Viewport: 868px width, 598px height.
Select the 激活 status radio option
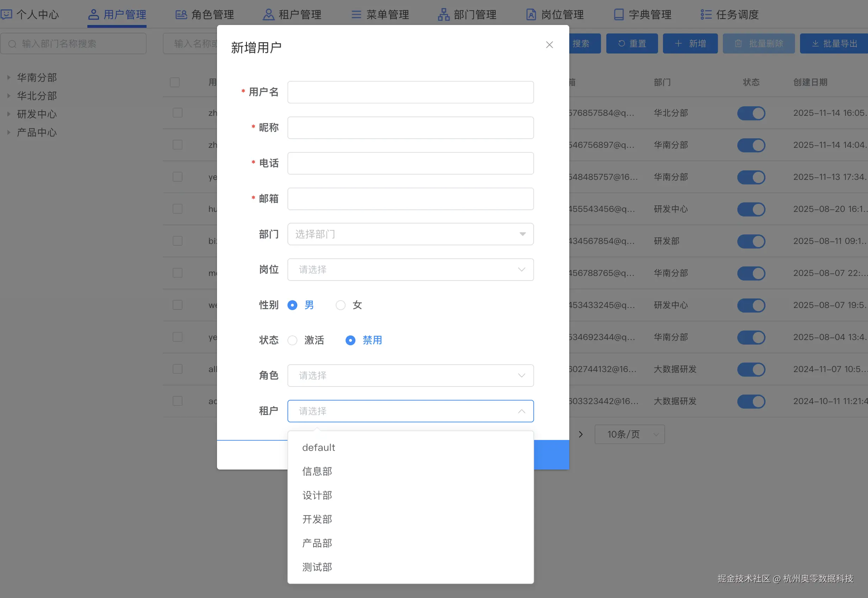click(292, 341)
